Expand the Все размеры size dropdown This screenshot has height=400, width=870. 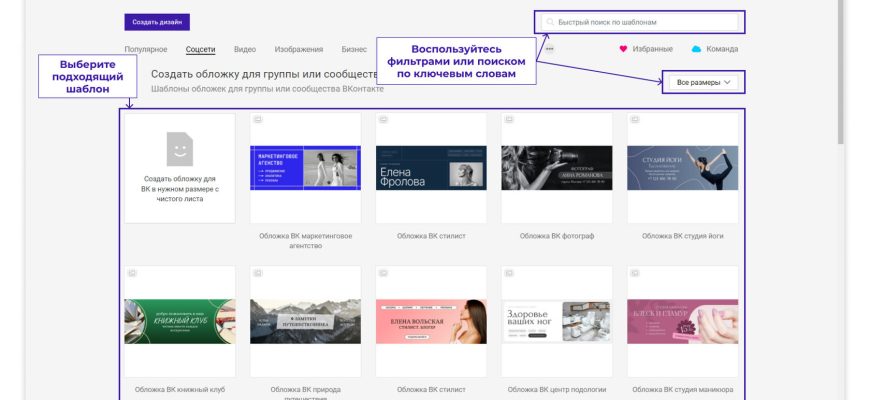coord(703,82)
